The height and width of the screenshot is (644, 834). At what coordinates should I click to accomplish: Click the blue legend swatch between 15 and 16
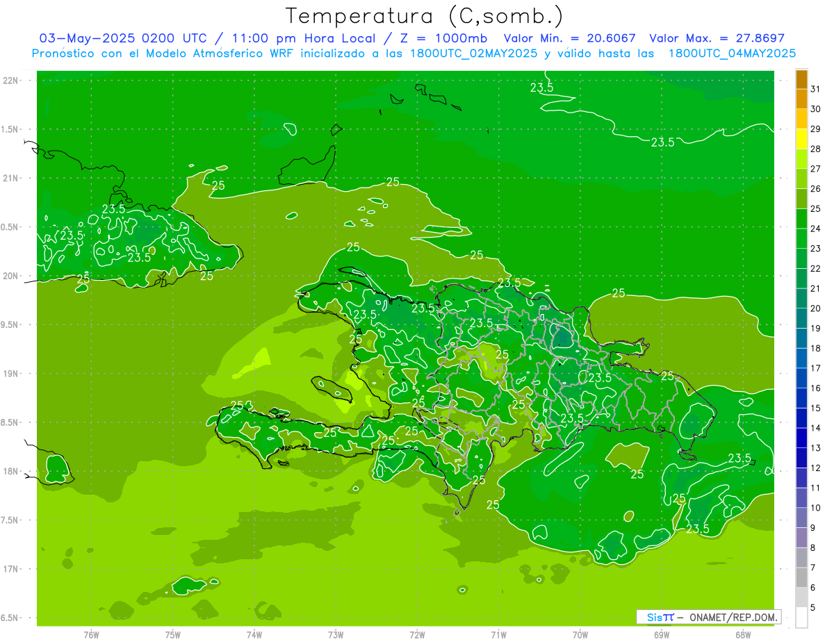pyautogui.click(x=801, y=399)
